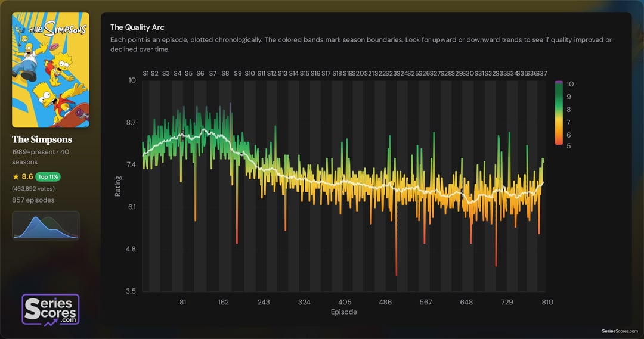Screen dimensions: 644x339
Task: Select the S10 season label
Action: [250, 73]
